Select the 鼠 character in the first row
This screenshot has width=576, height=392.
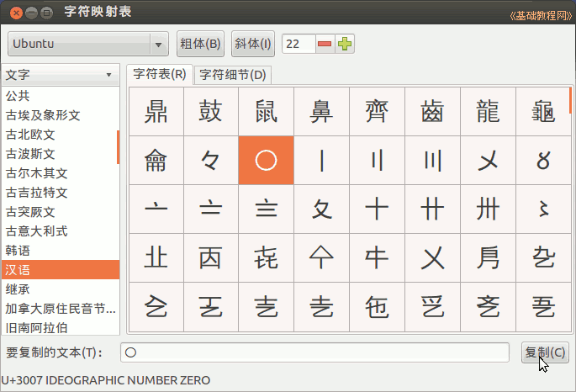tap(266, 111)
